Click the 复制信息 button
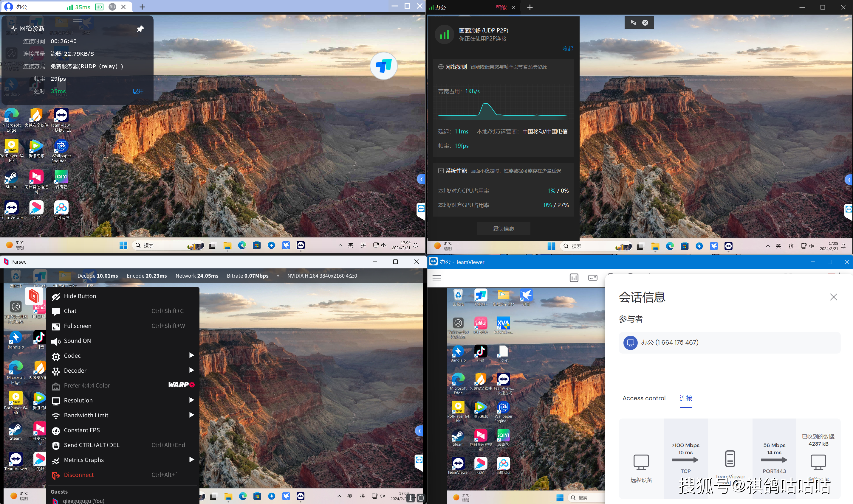 click(503, 228)
